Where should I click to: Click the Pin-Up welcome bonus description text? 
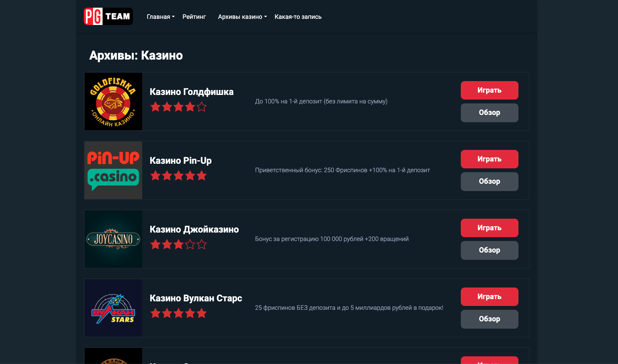(x=342, y=170)
